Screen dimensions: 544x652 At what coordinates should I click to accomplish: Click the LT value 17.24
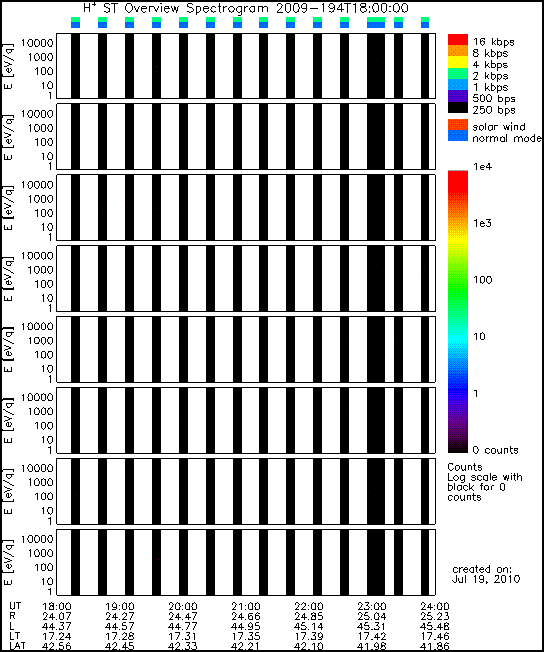[57, 637]
